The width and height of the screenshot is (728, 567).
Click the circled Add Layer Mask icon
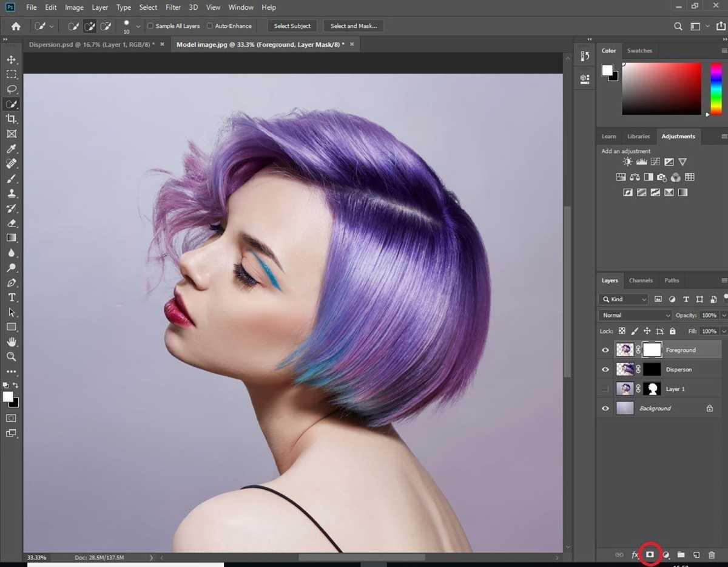point(650,554)
